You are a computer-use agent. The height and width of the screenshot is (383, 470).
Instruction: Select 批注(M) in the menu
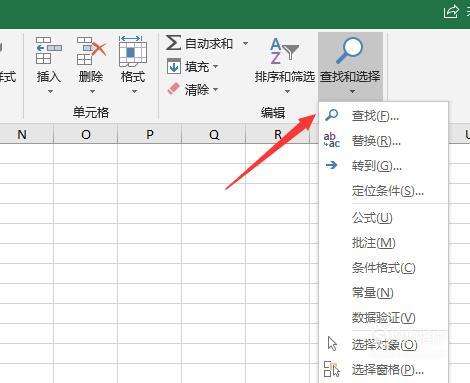[x=384, y=243]
